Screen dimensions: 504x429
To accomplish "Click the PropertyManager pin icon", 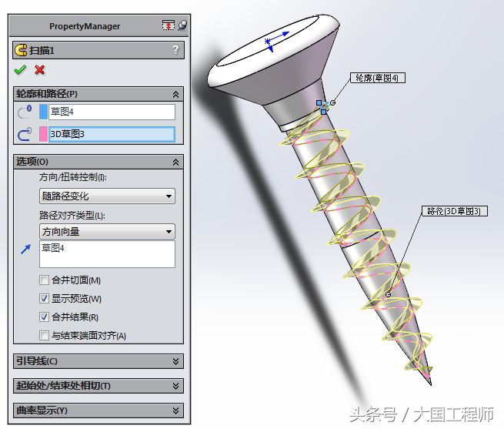I will [182, 25].
